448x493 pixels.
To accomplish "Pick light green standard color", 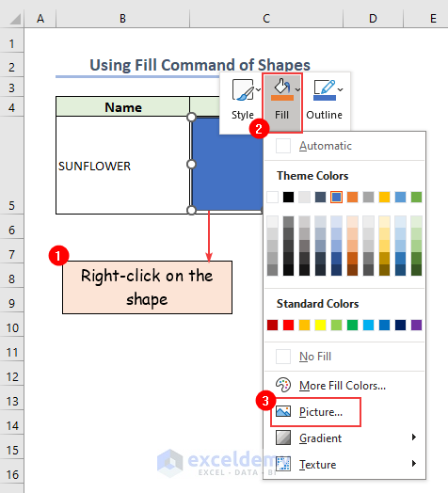I will 336,326.
